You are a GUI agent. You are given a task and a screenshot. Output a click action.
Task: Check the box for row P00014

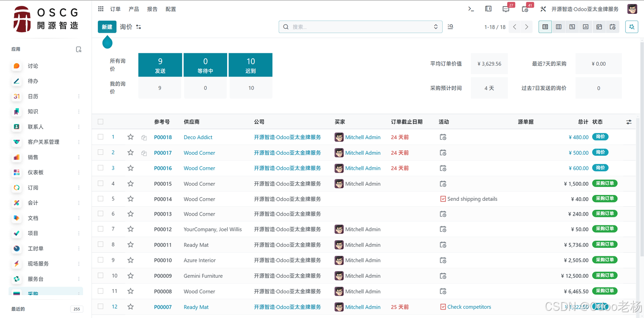(x=101, y=199)
